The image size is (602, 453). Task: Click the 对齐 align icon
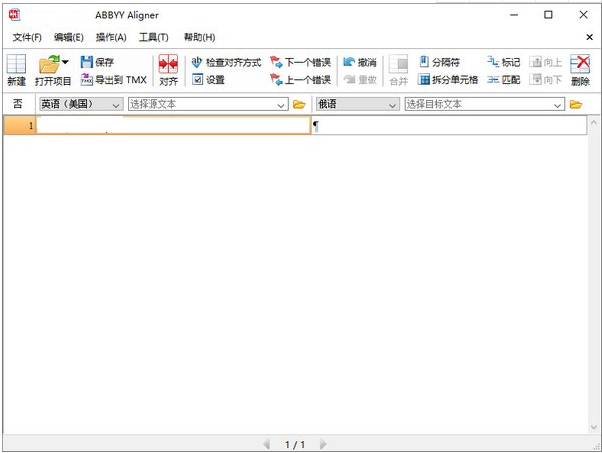pyautogui.click(x=168, y=64)
